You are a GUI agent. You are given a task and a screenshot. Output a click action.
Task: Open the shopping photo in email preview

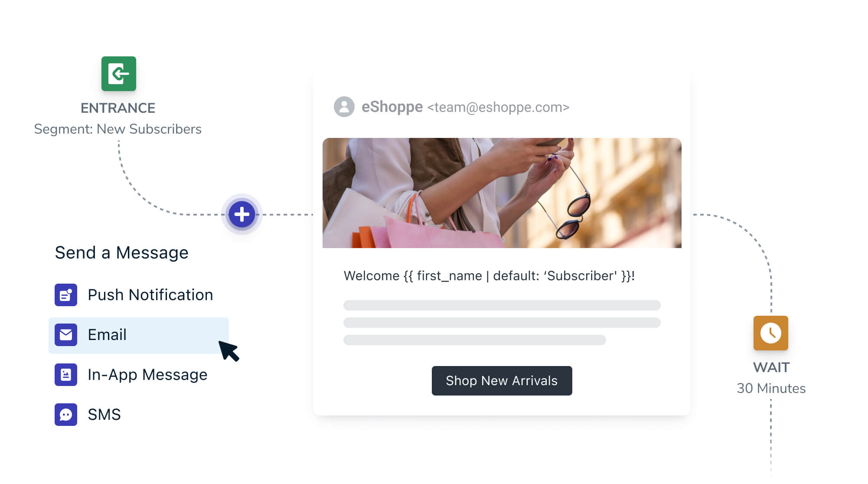pos(502,193)
